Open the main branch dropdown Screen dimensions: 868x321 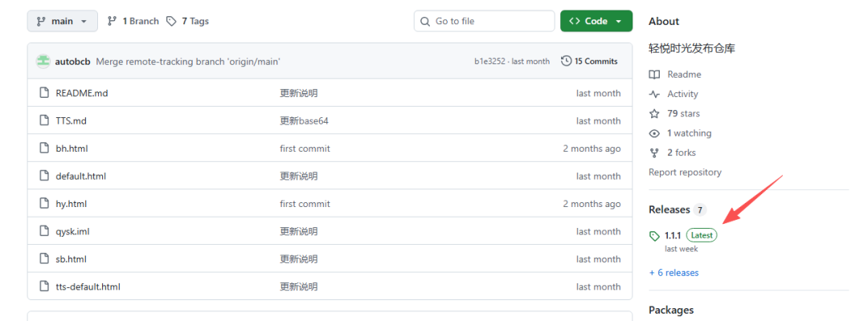[x=62, y=21]
